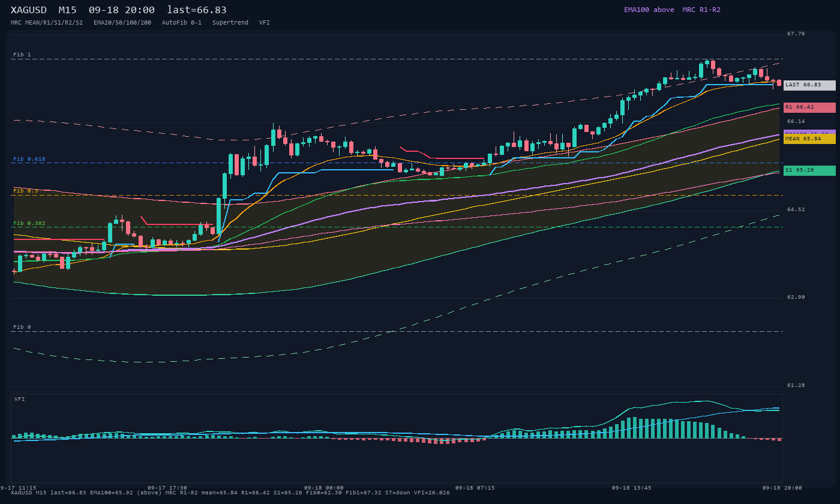Image resolution: width=840 pixels, height=504 pixels.
Task: Select the EMA20/50/100/200 indicator label
Action: click(x=122, y=23)
